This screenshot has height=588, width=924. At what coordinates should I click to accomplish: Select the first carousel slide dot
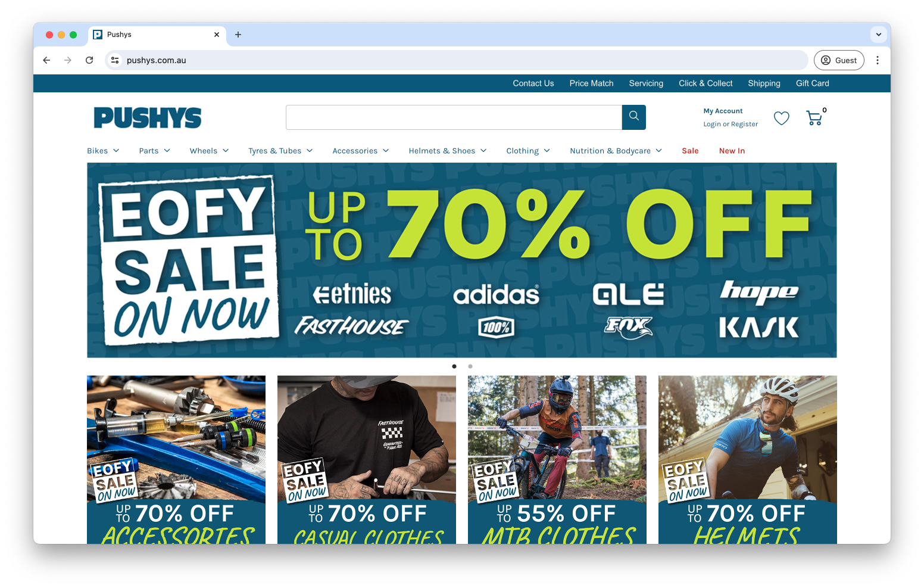pyautogui.click(x=454, y=366)
